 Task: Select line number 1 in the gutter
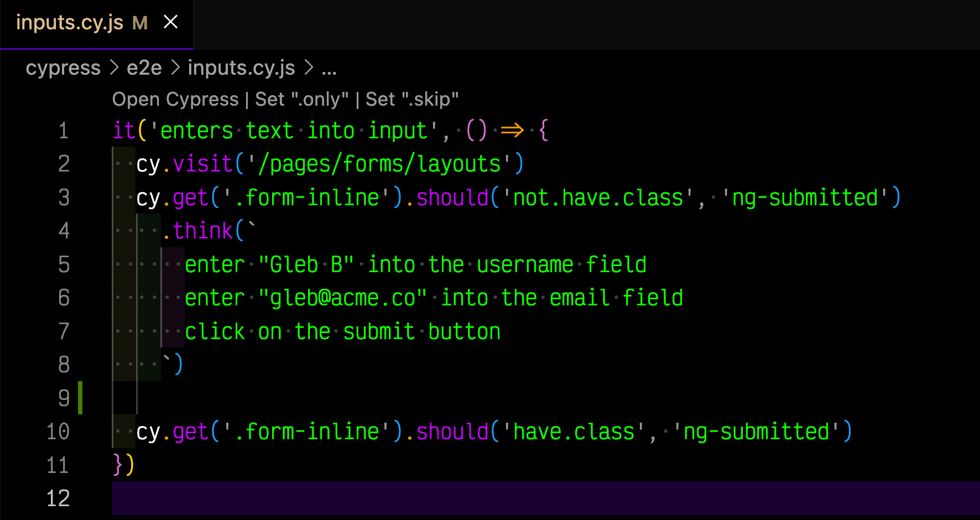62,131
